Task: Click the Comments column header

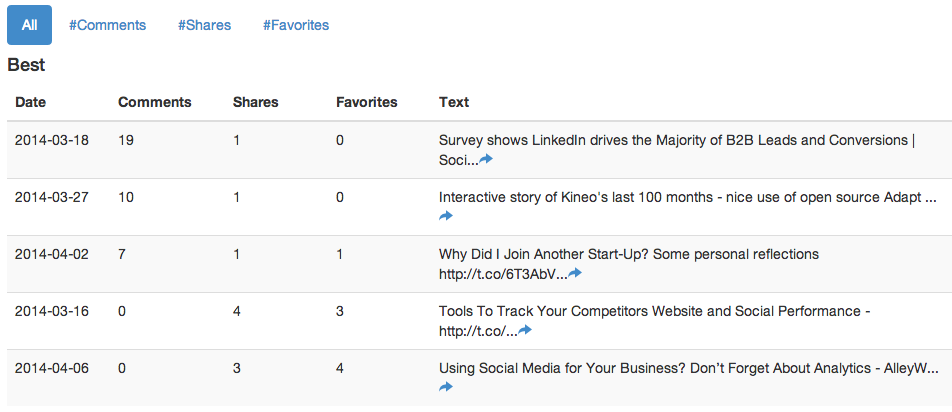Action: pyautogui.click(x=155, y=103)
